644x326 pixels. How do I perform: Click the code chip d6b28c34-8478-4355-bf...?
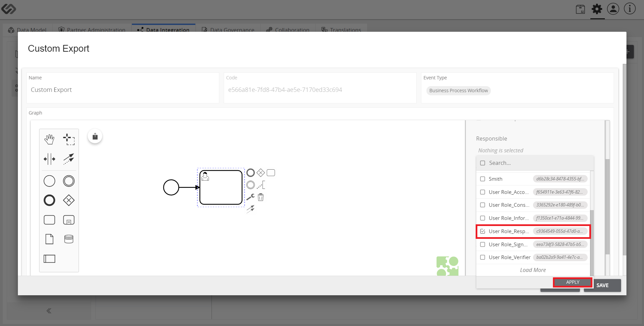(x=560, y=179)
